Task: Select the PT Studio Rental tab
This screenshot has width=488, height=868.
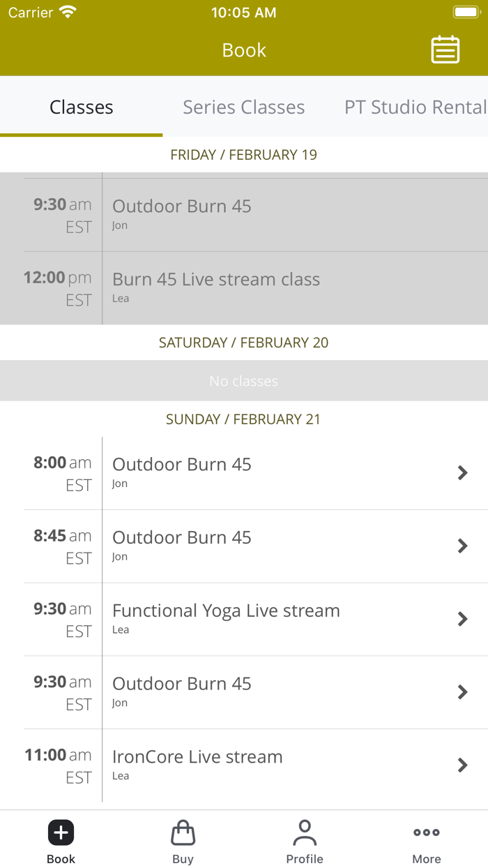Action: point(415,107)
